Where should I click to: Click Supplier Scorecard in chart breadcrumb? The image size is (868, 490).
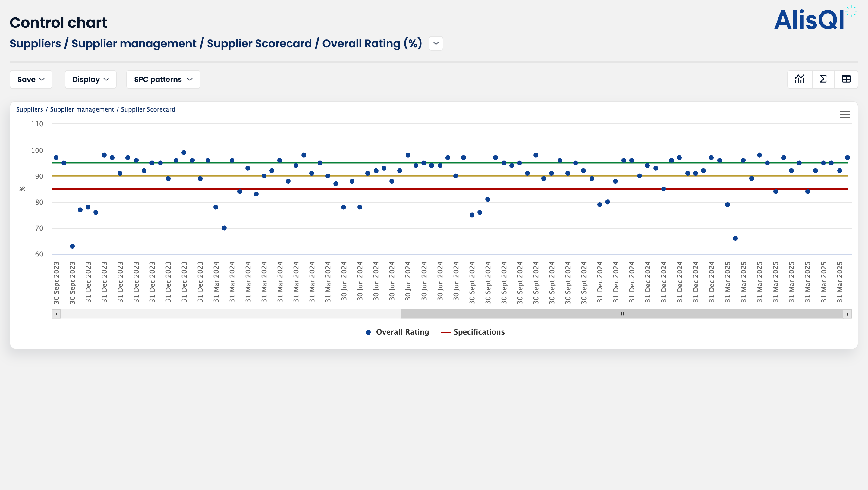pos(148,109)
